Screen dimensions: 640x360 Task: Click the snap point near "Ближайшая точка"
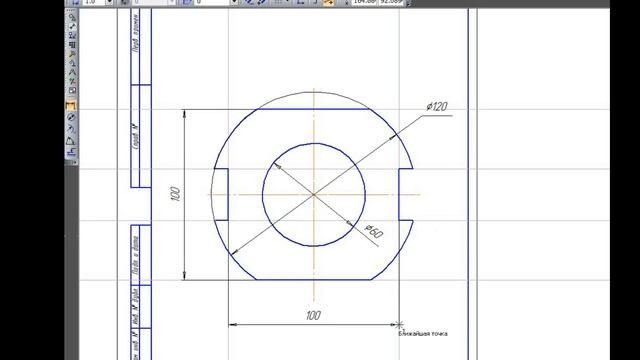coord(399,325)
